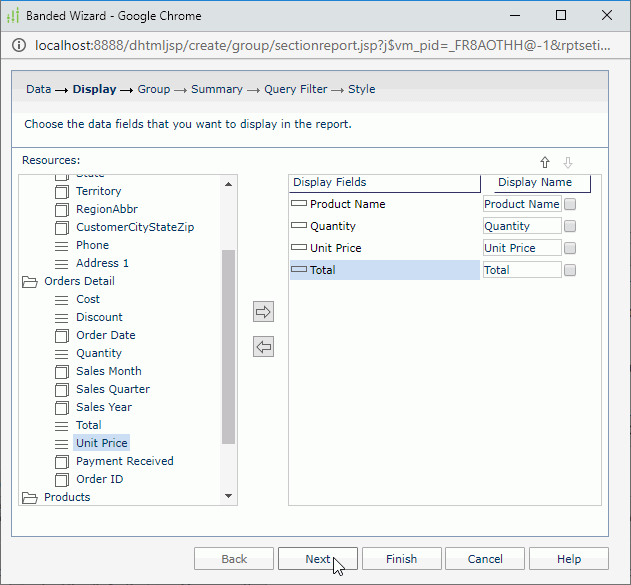Go to the Summary wizard step
The height and width of the screenshot is (585, 631).
pyautogui.click(x=217, y=89)
